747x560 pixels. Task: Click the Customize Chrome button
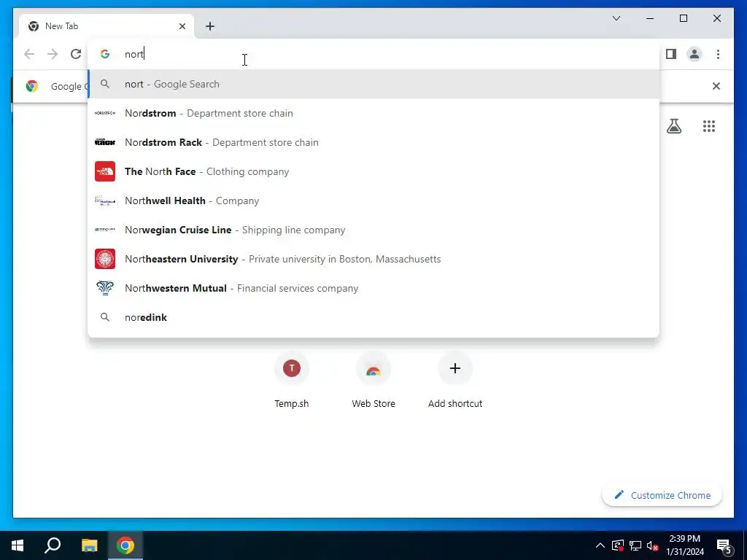click(x=662, y=495)
